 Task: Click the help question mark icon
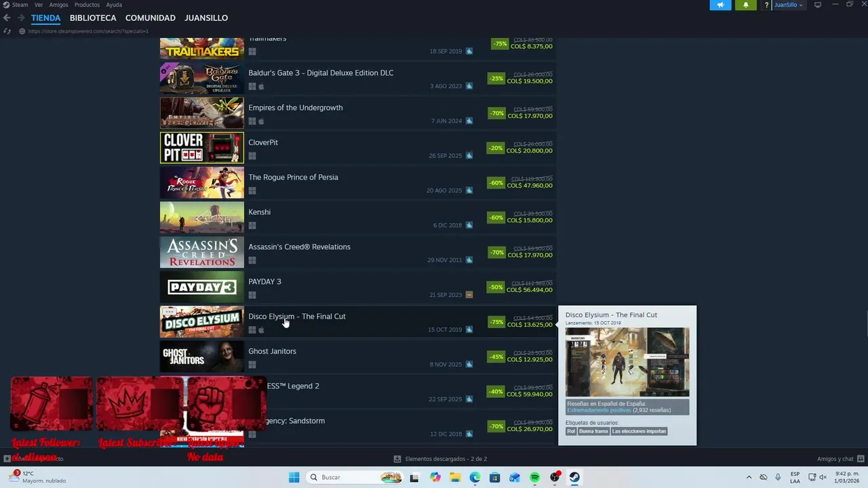point(767,5)
